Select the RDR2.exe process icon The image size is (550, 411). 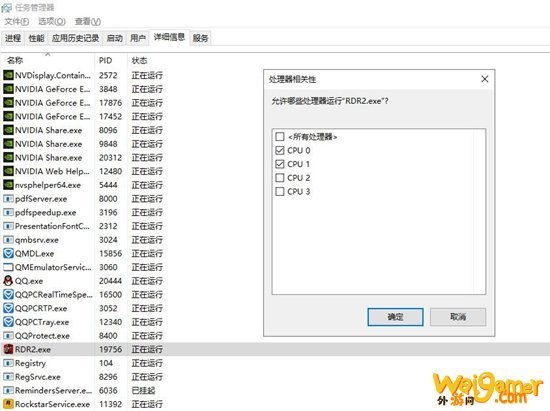click(8, 349)
